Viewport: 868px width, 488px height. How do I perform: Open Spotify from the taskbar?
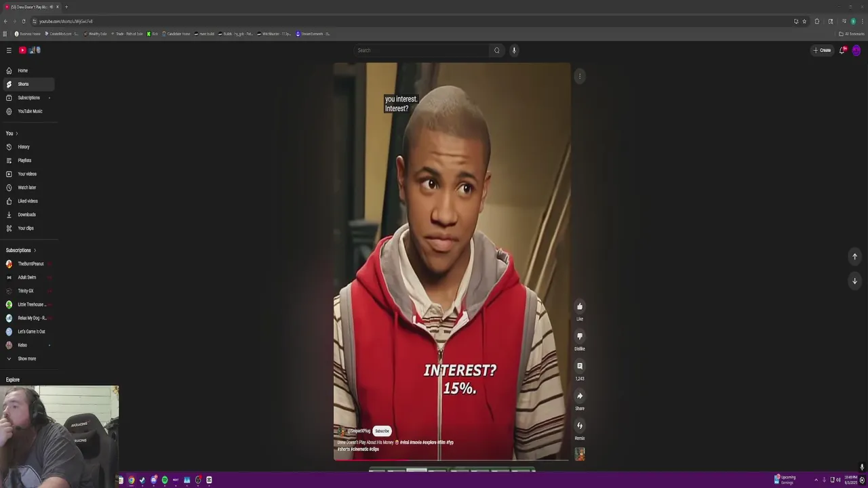pos(164,480)
